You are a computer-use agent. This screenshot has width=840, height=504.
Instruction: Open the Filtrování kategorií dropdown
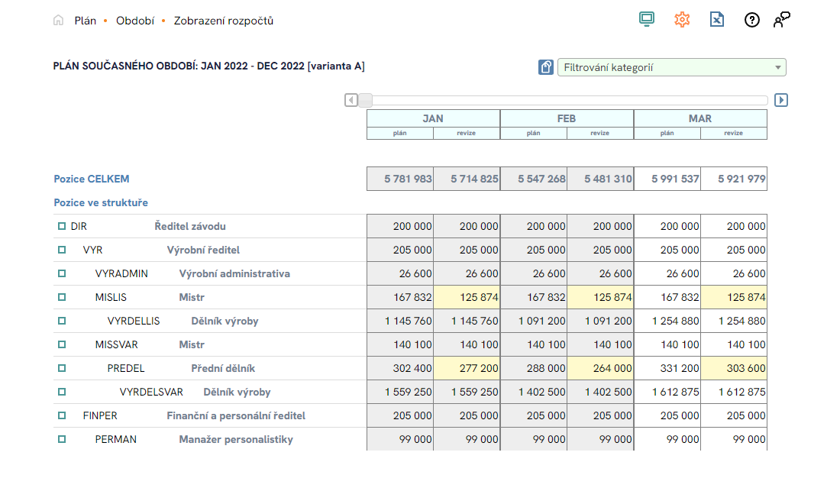(672, 67)
